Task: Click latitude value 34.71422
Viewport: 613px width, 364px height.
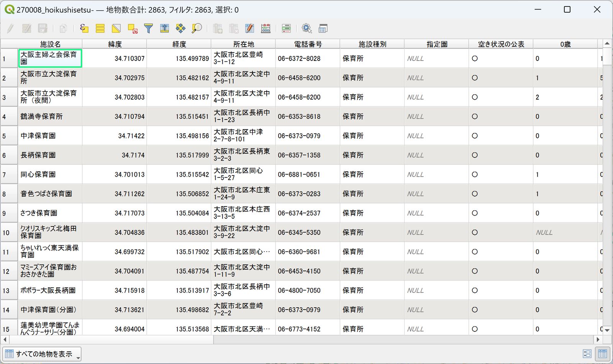Action: (115, 136)
